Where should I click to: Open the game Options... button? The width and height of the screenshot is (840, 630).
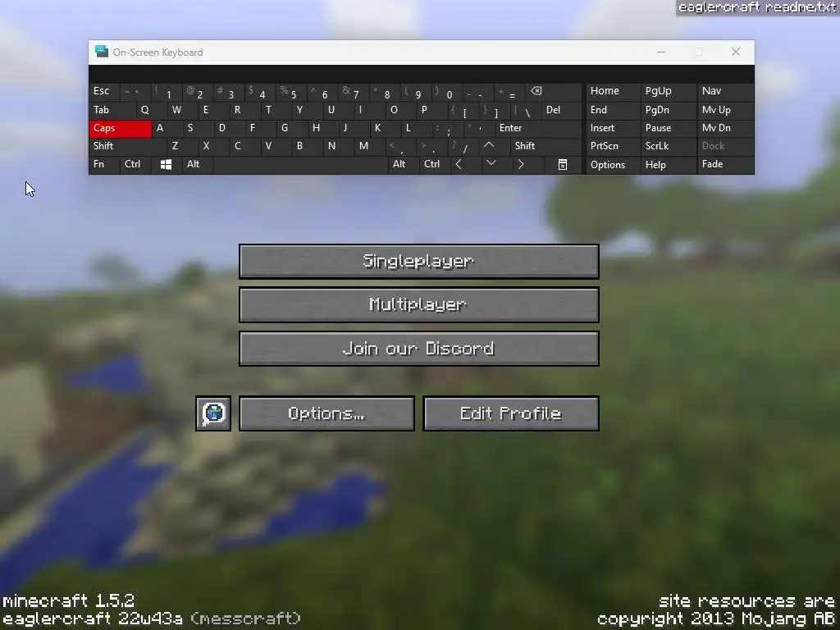[326, 413]
